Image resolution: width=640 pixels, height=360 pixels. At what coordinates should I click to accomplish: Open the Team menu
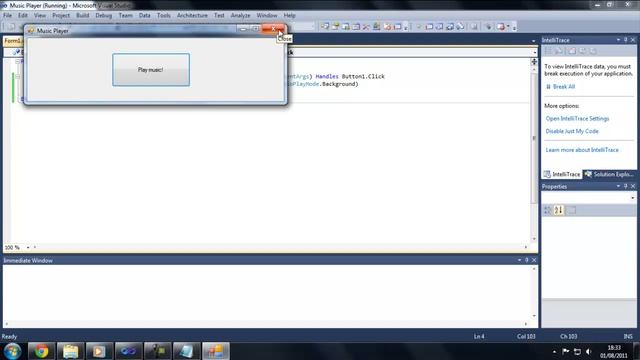[125, 16]
